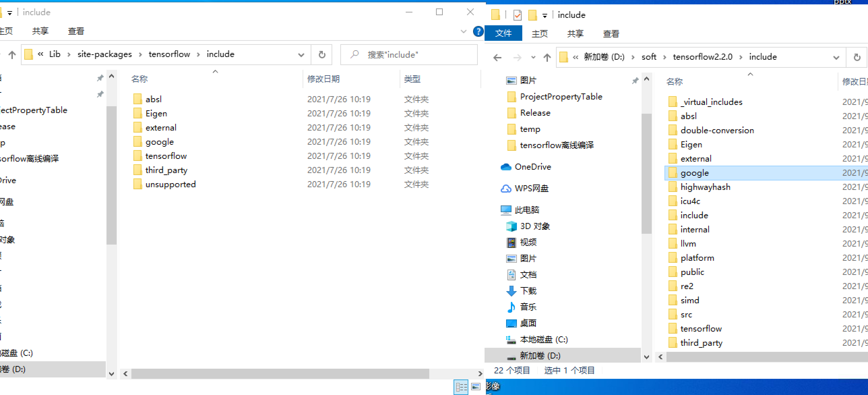Screen dimensions: 868x395
Task: Navigate to site-packages via the breadcrumb
Action: pyautogui.click(x=104, y=54)
